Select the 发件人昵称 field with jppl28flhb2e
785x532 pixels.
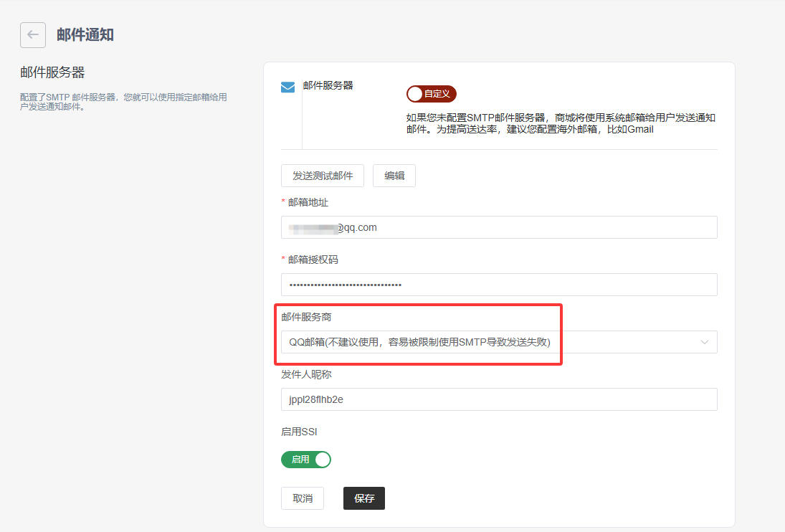(x=499, y=399)
